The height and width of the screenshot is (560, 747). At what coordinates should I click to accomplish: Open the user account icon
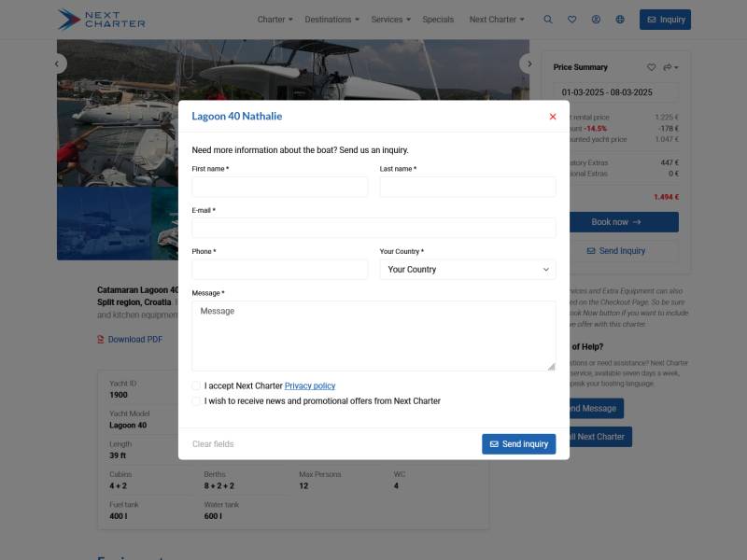596,20
